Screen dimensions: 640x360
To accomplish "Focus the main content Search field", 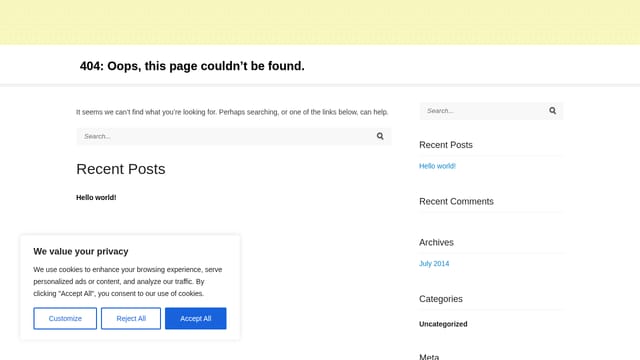I will point(234,136).
